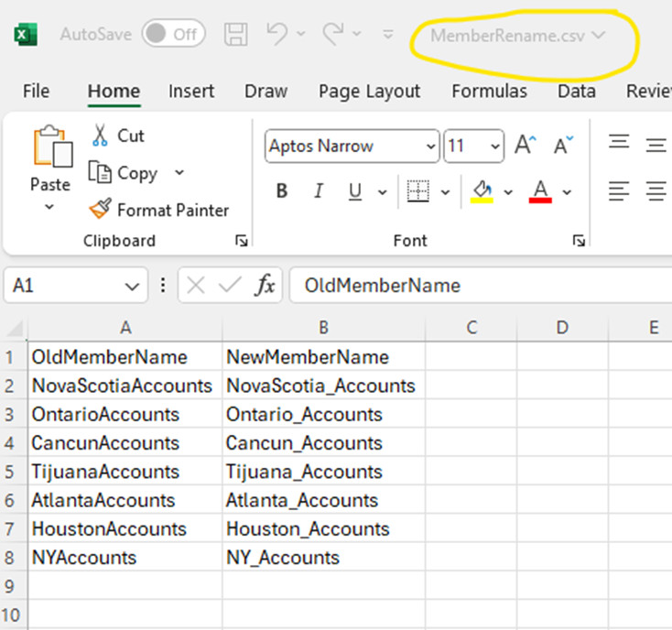Select the Format Painter tool
The image size is (672, 630).
[159, 210]
